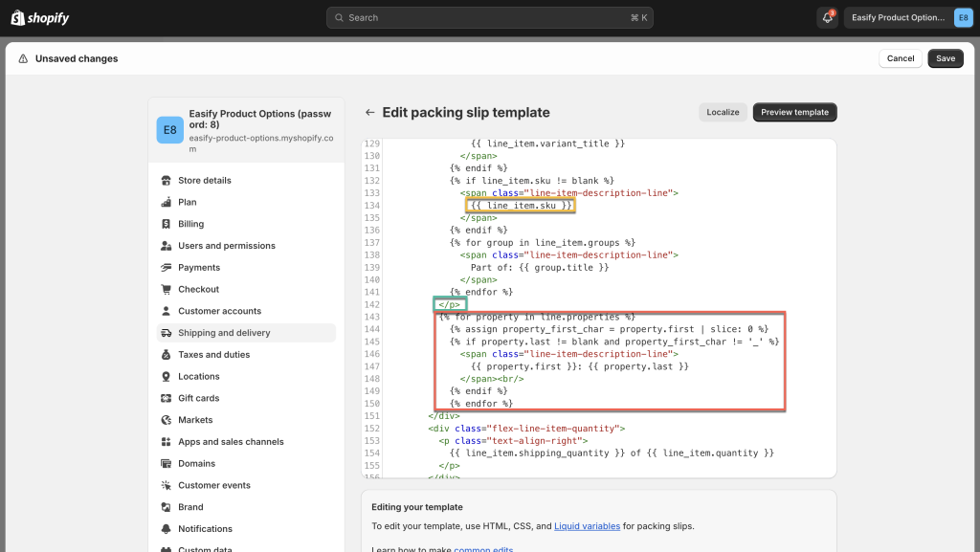Click the Payments icon in sidebar
This screenshot has height=552, width=980.
[x=167, y=268]
